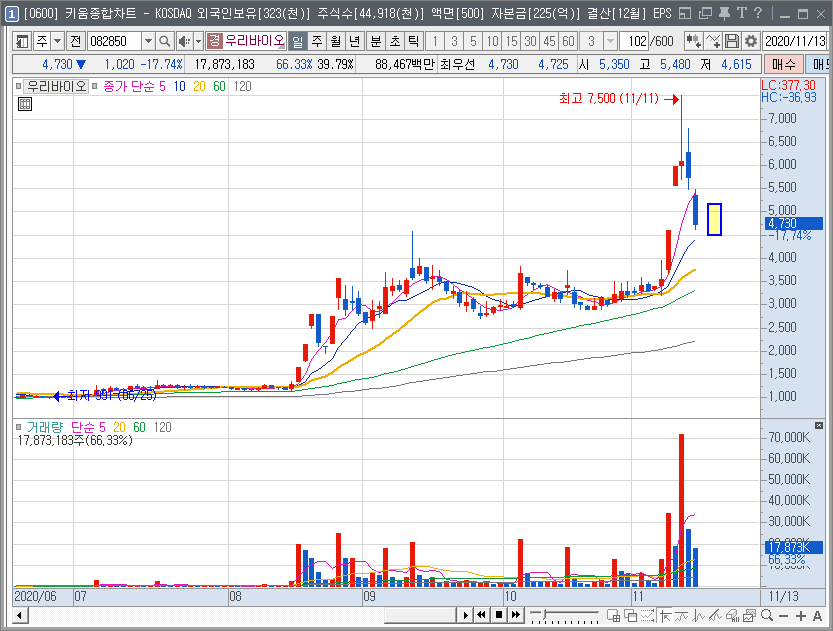Click the stop square button
The width and height of the screenshot is (833, 631).
(x=498, y=615)
